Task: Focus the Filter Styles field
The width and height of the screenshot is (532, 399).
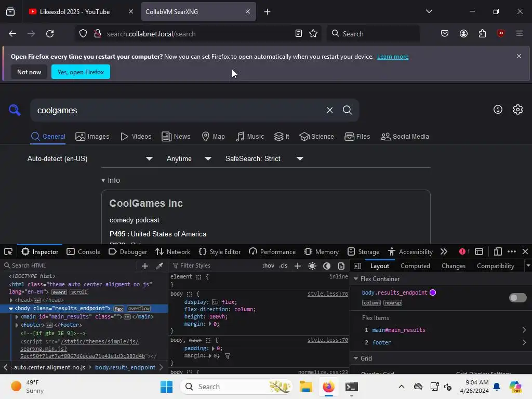Action: pos(215,265)
